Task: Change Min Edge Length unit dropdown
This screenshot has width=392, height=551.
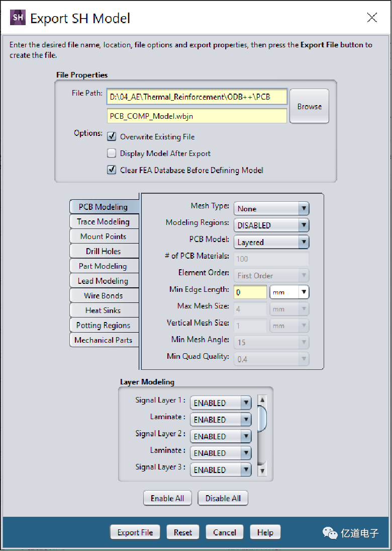Action: point(289,292)
